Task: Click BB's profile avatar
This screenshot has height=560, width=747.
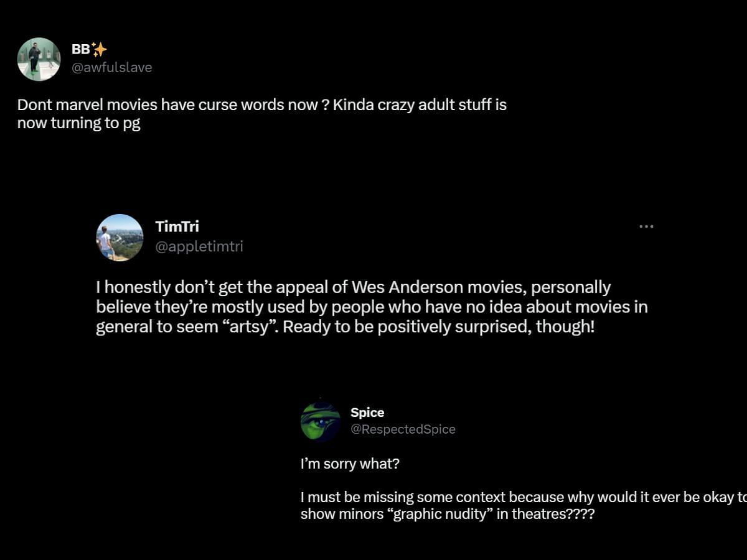Action: point(39,59)
